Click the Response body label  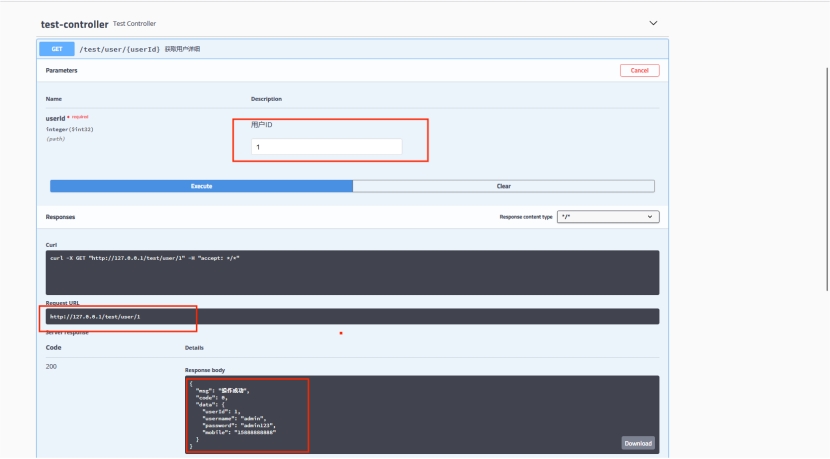(x=205, y=370)
